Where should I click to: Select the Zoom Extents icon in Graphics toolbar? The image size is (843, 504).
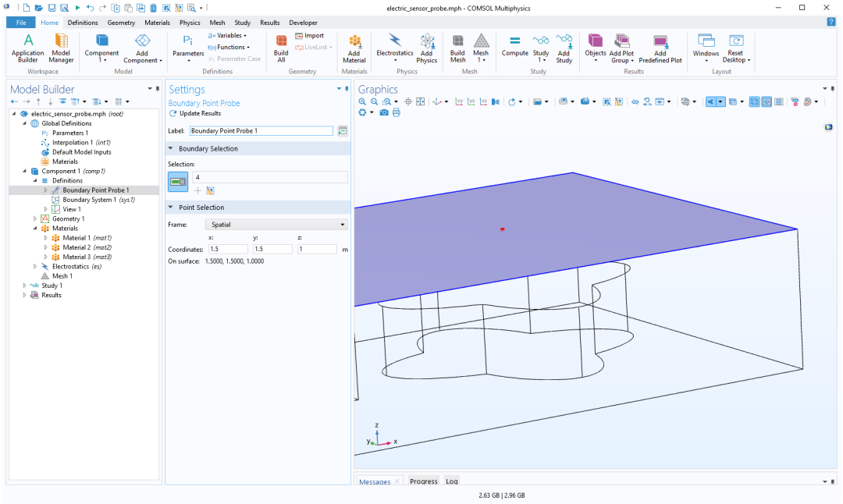421,101
